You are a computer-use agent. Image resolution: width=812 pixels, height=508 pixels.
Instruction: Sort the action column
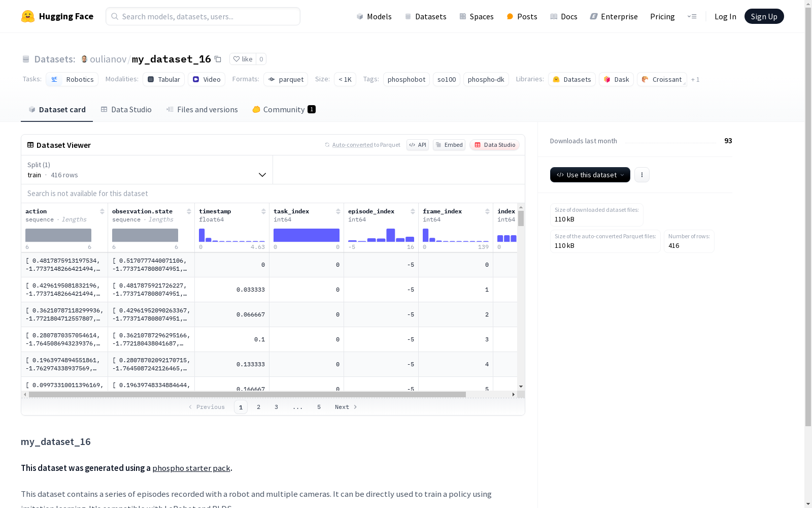pyautogui.click(x=102, y=211)
